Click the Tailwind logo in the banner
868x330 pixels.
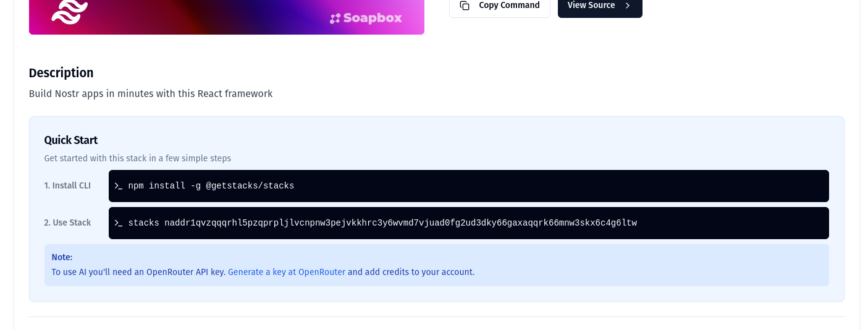pos(69,11)
